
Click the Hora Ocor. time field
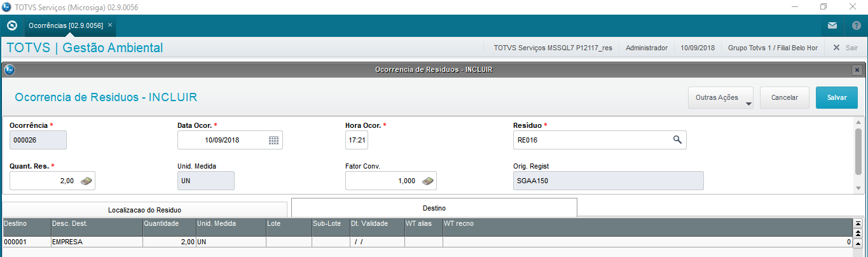[x=356, y=140]
